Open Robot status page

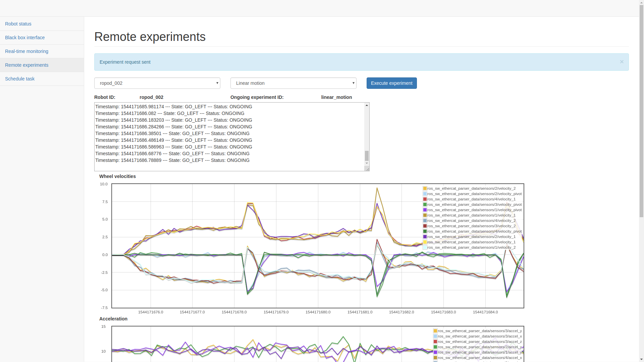18,24
